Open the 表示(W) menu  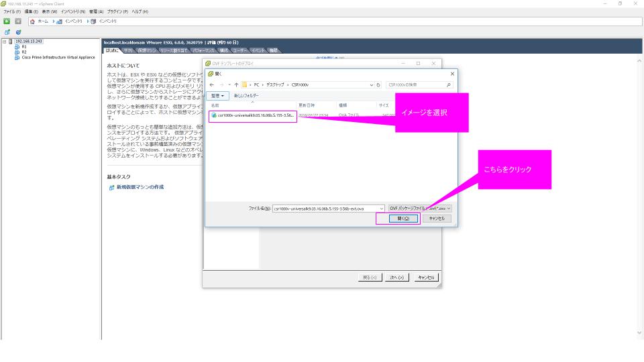click(x=50, y=12)
